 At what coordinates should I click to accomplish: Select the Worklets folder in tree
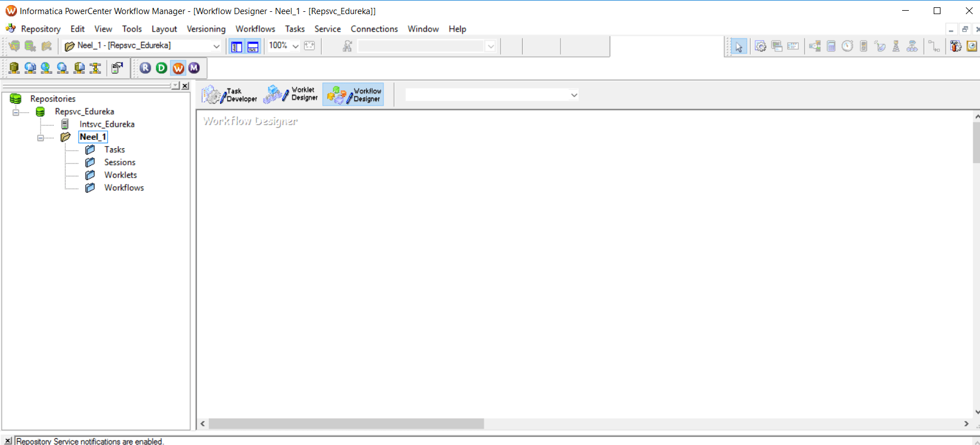tap(120, 175)
